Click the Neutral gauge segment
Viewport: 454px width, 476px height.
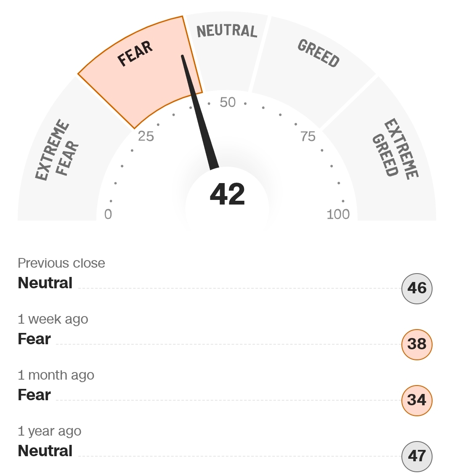pyautogui.click(x=227, y=46)
